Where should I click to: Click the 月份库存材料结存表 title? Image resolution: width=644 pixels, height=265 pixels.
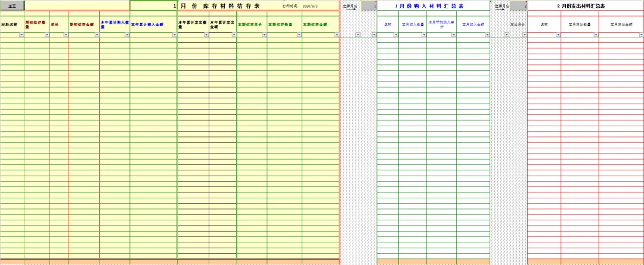coord(219,6)
